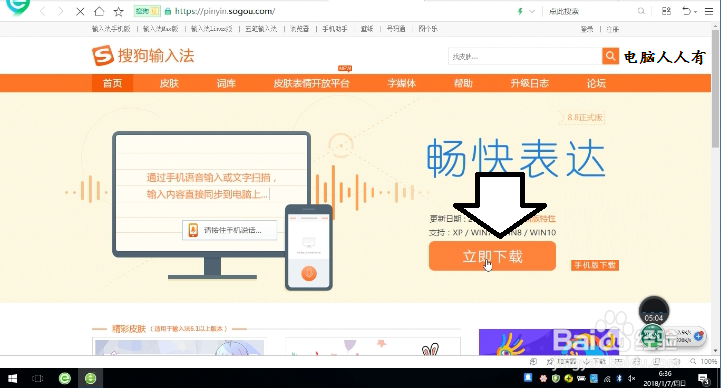Click the 100% zoom level control
The image size is (721, 388).
click(704, 362)
